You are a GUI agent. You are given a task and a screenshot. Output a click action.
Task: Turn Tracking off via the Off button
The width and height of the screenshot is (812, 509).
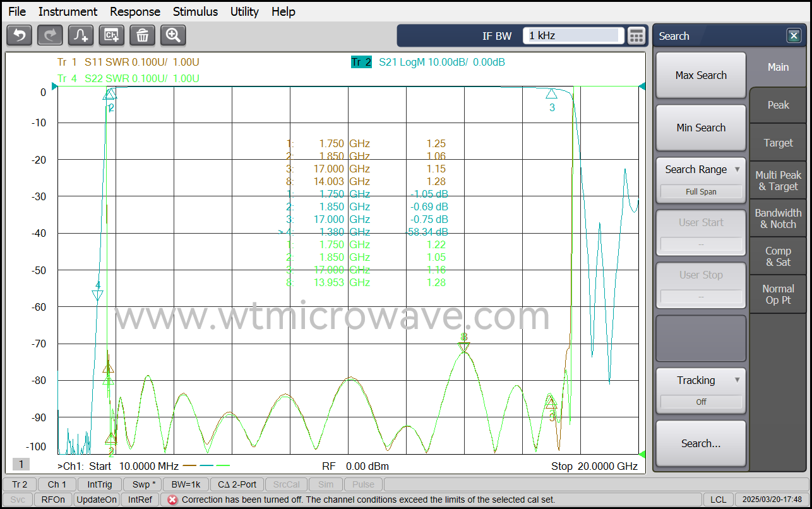[701, 401]
